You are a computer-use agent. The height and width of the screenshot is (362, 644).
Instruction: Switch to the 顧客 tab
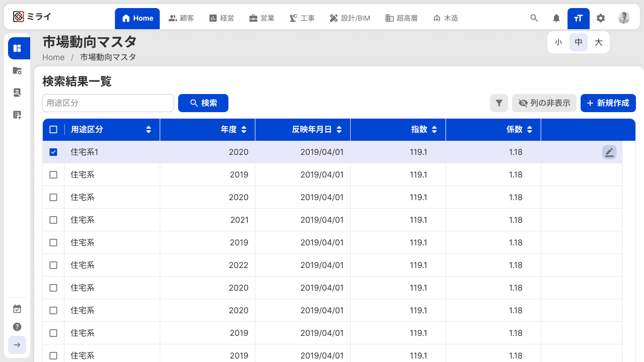coord(181,19)
